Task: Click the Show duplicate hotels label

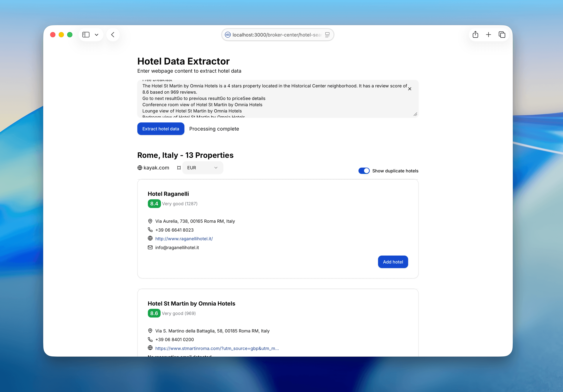Action: pos(395,171)
